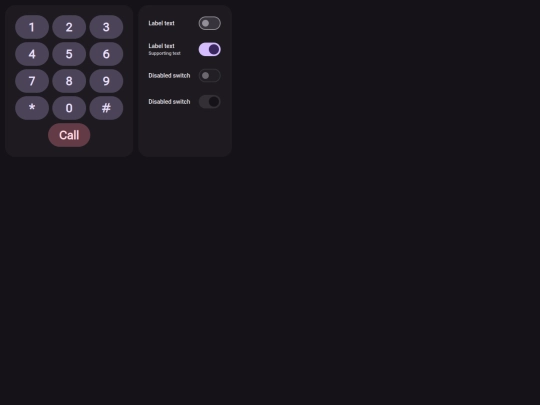This screenshot has height=405, width=540.
Task: Enable the first Label text switch
Action: click(x=210, y=23)
